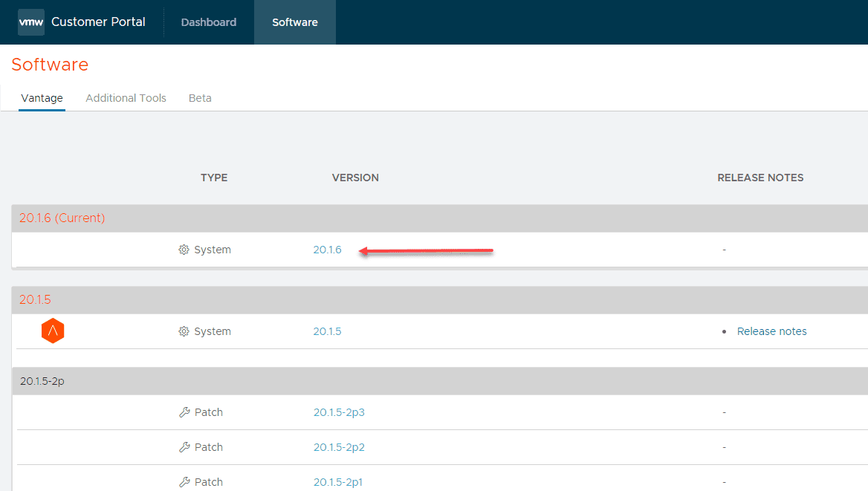
Task: Click the VERSION column header
Action: point(355,178)
